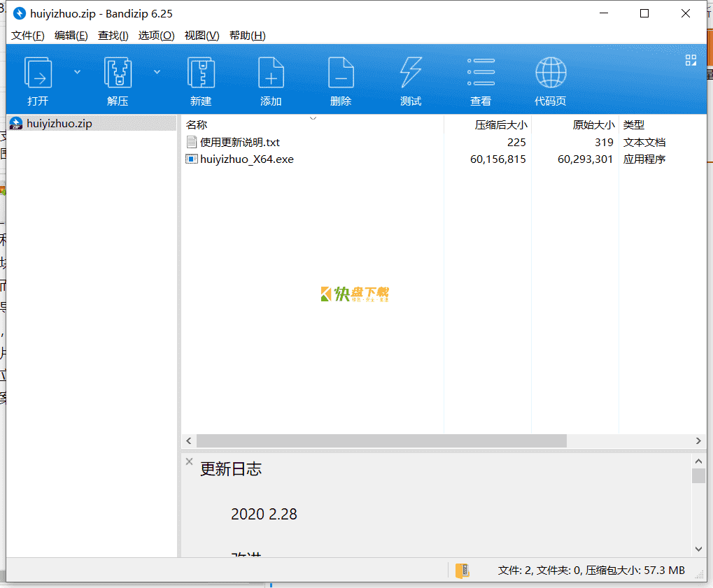Maximize the Bandizip window
The image size is (713, 588).
[x=644, y=13]
